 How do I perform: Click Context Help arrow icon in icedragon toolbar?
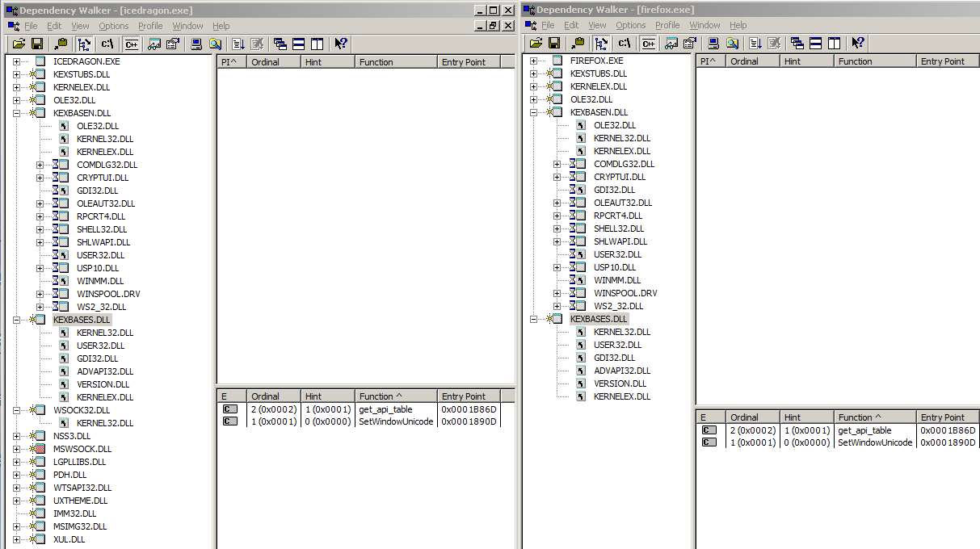341,44
